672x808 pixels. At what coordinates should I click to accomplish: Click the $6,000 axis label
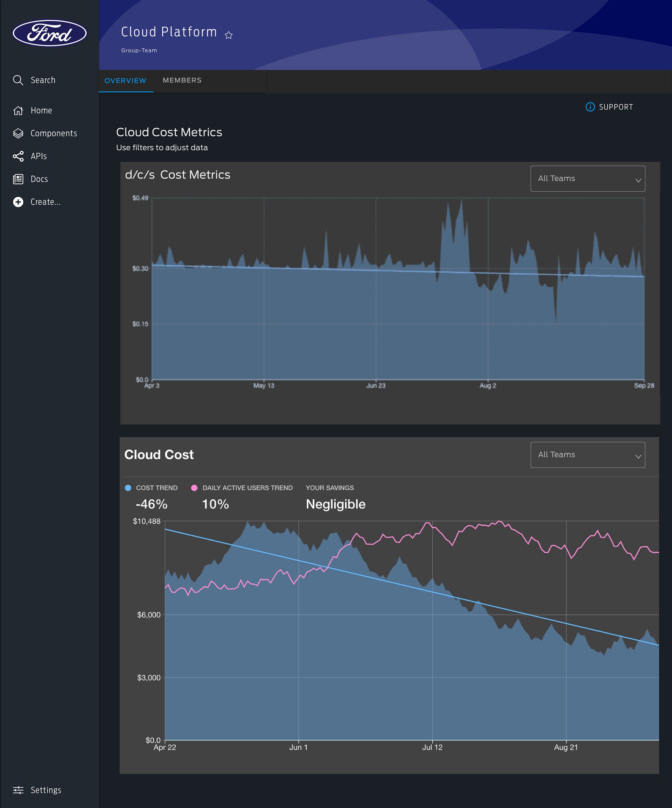(x=148, y=615)
